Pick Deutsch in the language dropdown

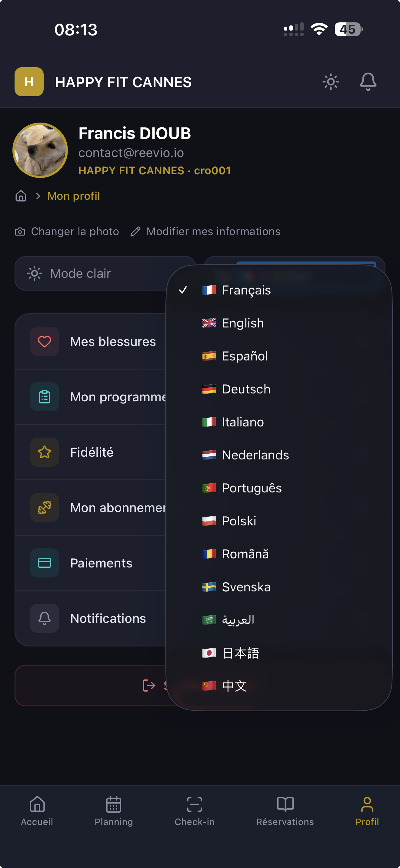point(246,389)
